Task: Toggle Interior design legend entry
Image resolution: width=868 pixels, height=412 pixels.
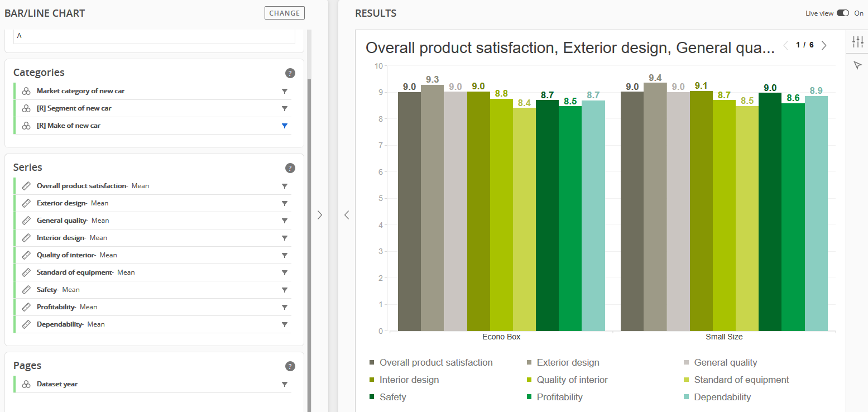Action: [404, 380]
